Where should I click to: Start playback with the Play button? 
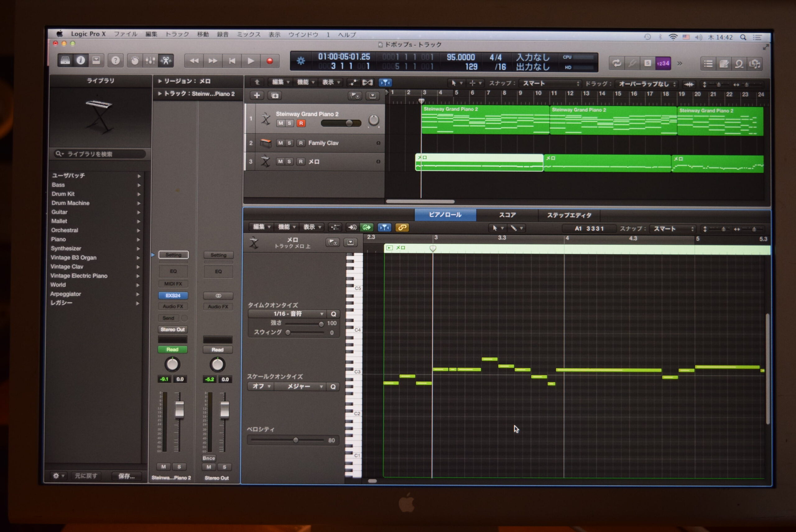[251, 61]
